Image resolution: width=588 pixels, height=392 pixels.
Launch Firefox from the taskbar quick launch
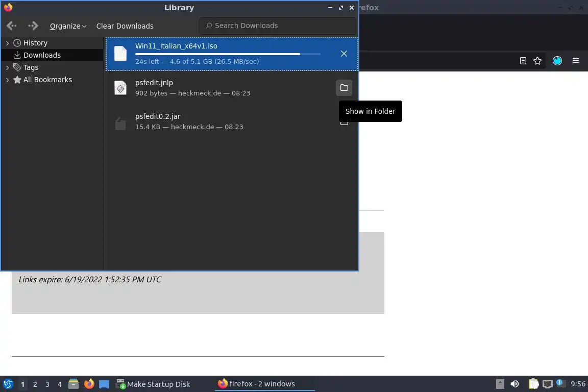tap(89, 384)
